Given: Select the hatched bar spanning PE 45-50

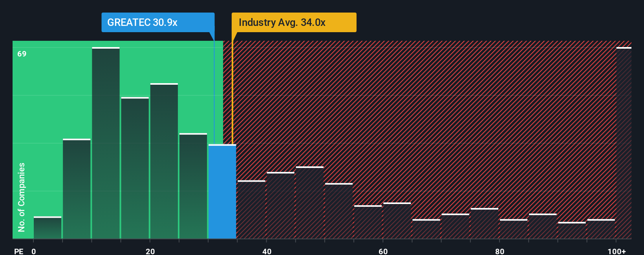Looking at the screenshot, I should coord(310,202).
